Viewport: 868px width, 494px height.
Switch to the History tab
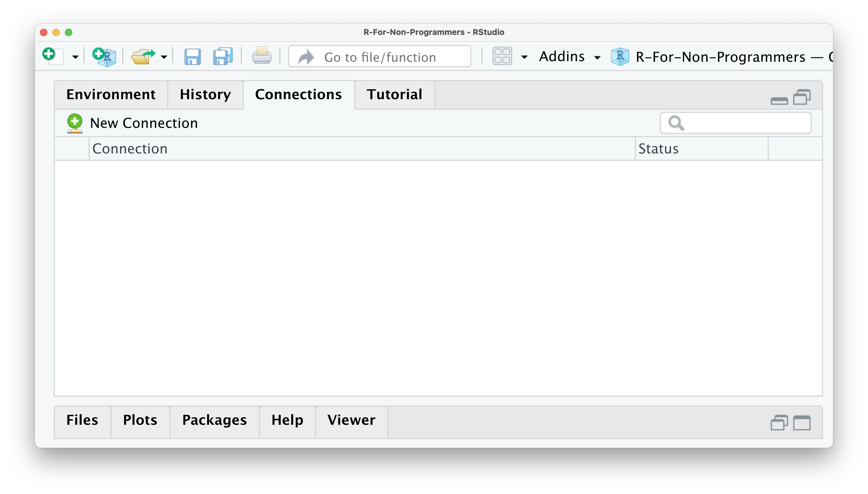coord(205,95)
